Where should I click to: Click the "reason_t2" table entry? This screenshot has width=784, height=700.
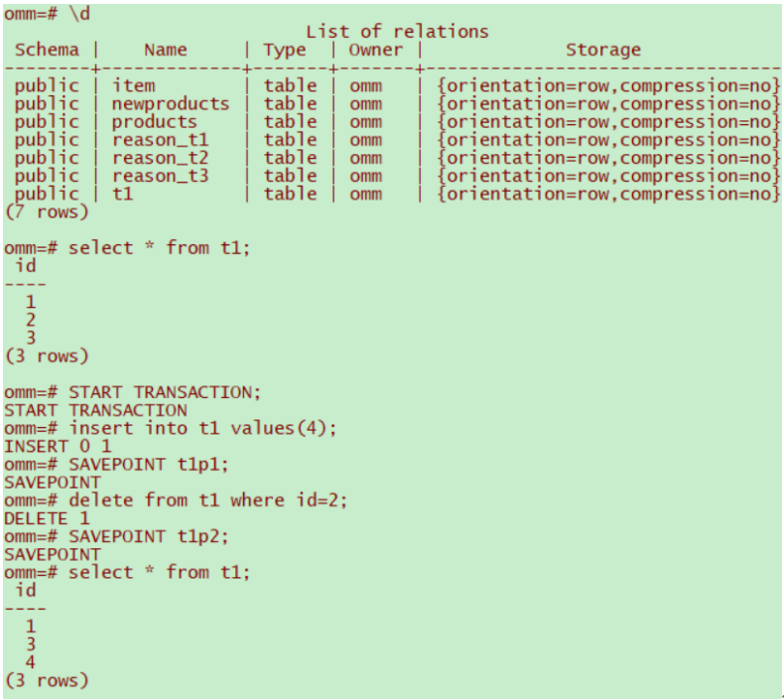point(160,158)
